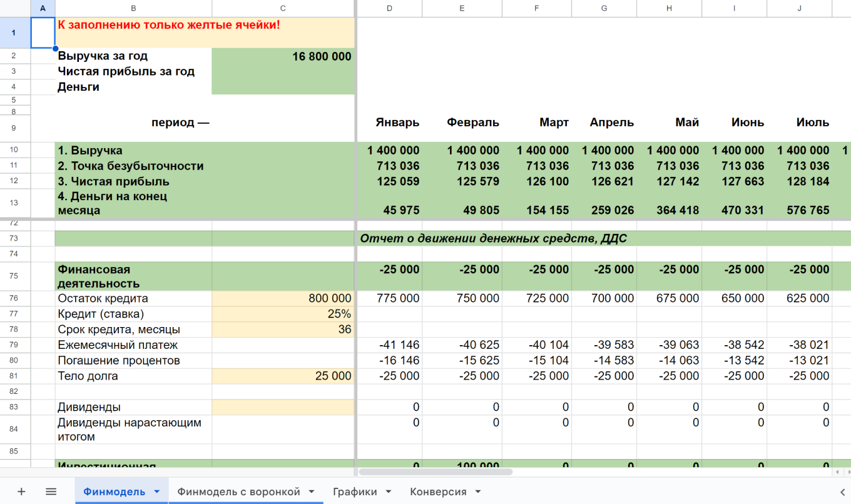This screenshot has width=851, height=504.
Task: Click January monthly payment -41 146
Action: click(399, 345)
